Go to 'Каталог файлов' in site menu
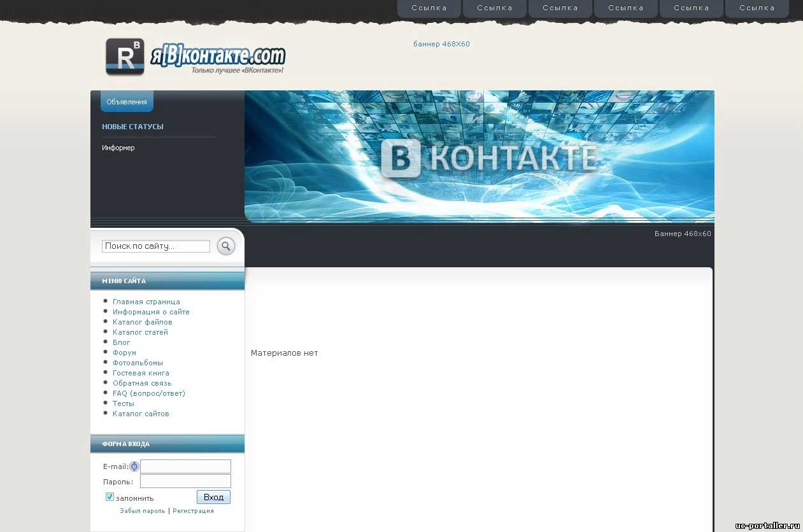Viewport: 803px width, 532px height. click(142, 322)
